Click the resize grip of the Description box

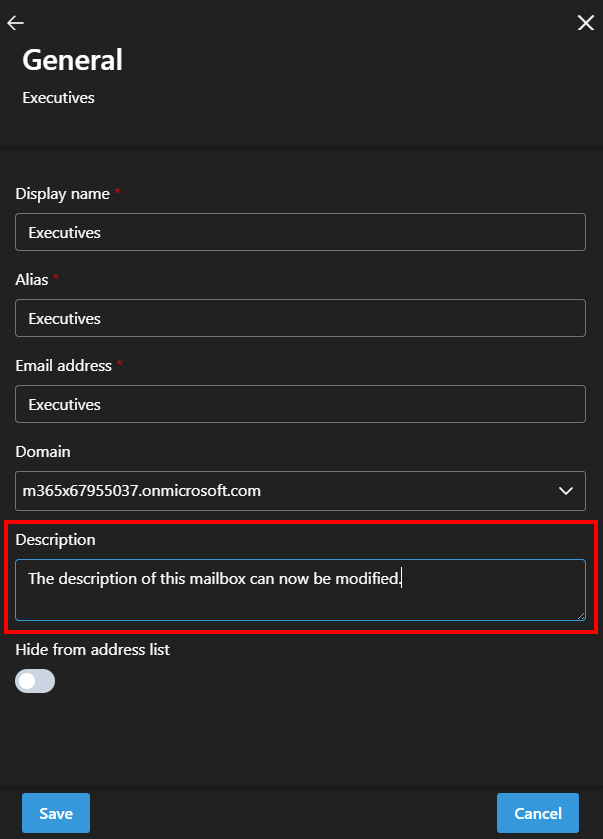(x=580, y=614)
